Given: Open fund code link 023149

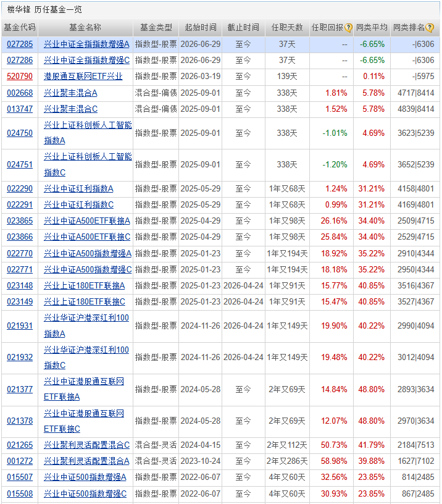Looking at the screenshot, I should pyautogui.click(x=20, y=302).
